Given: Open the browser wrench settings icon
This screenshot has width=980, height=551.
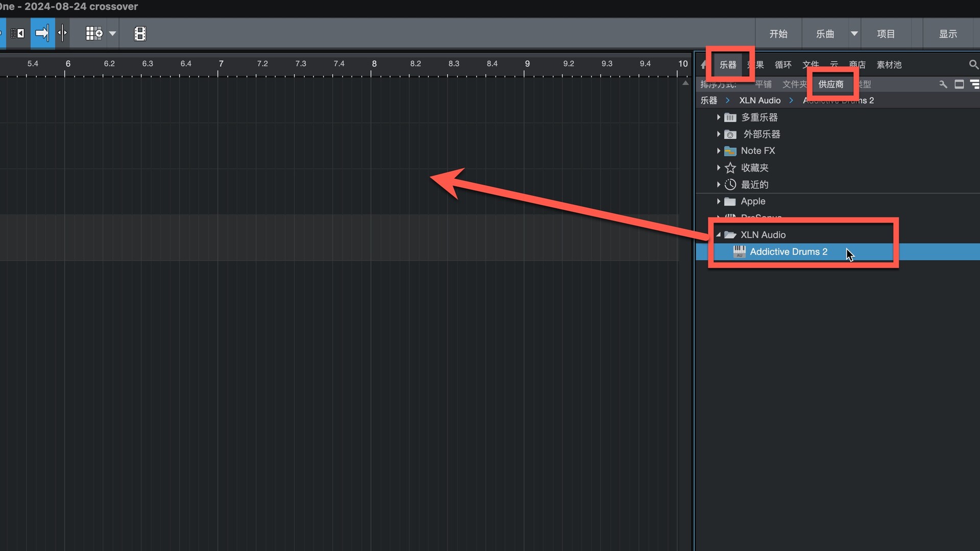Looking at the screenshot, I should 943,84.
